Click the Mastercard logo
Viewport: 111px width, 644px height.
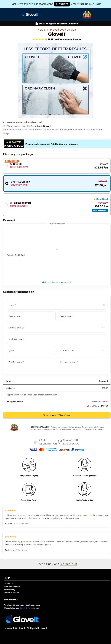click(42, 450)
